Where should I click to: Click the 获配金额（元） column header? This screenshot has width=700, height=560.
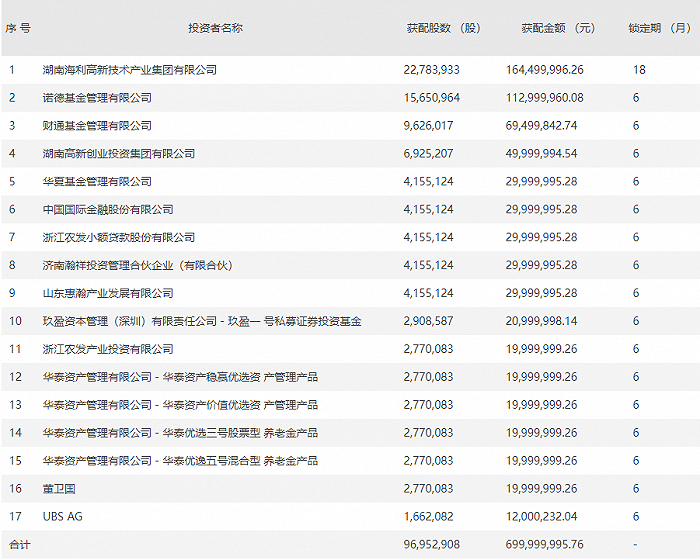point(558,28)
